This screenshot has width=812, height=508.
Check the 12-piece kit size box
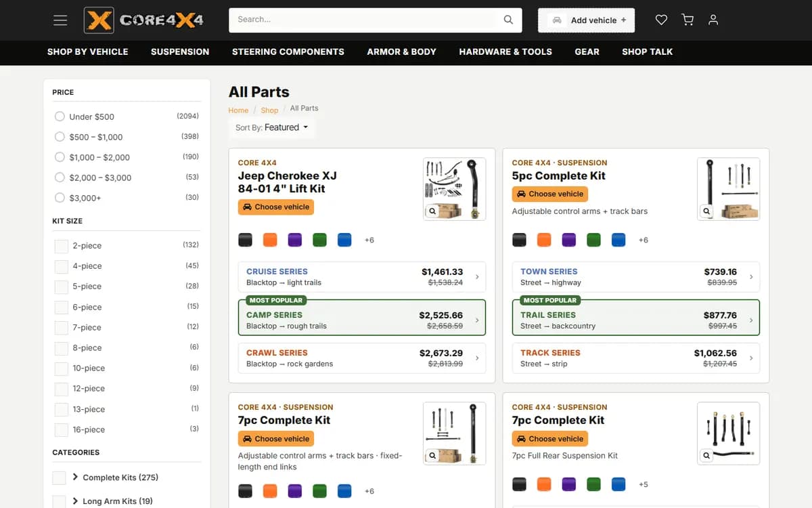(x=62, y=389)
